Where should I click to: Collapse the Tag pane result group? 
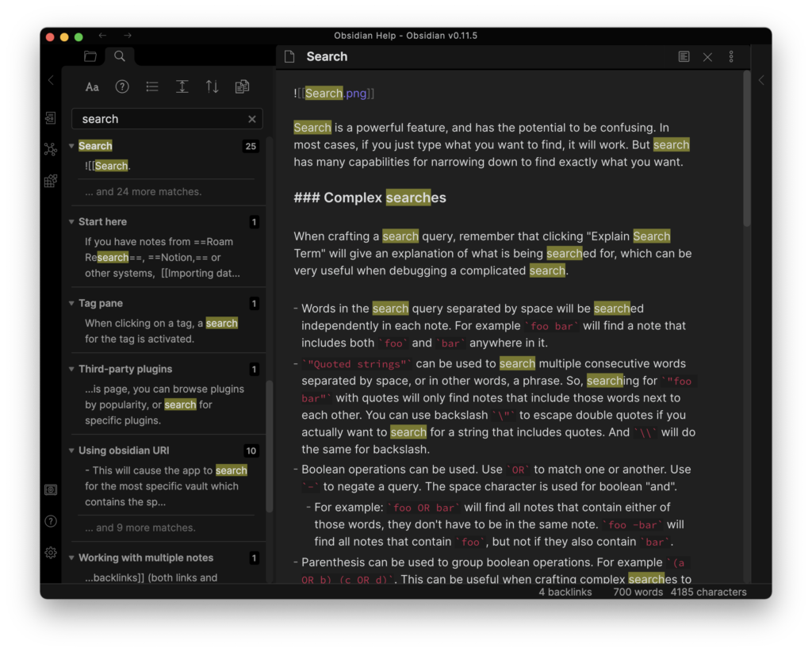point(72,304)
